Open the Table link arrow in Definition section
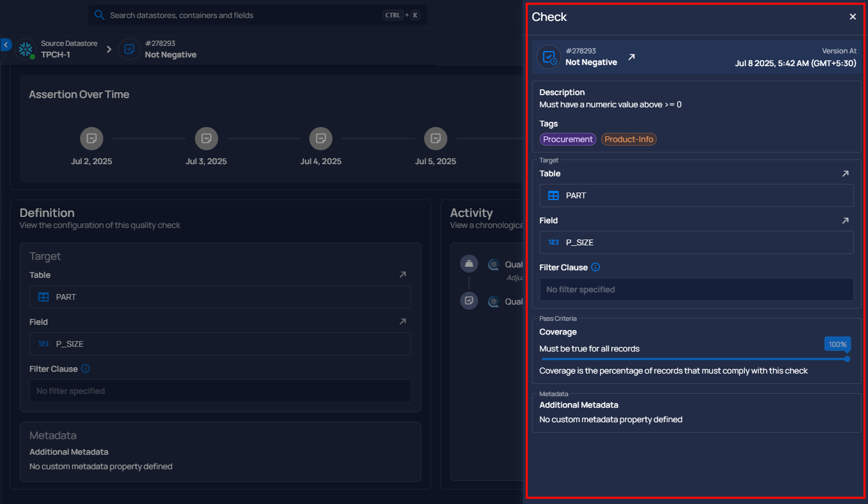Screen dimensions: 868x504 [403, 275]
